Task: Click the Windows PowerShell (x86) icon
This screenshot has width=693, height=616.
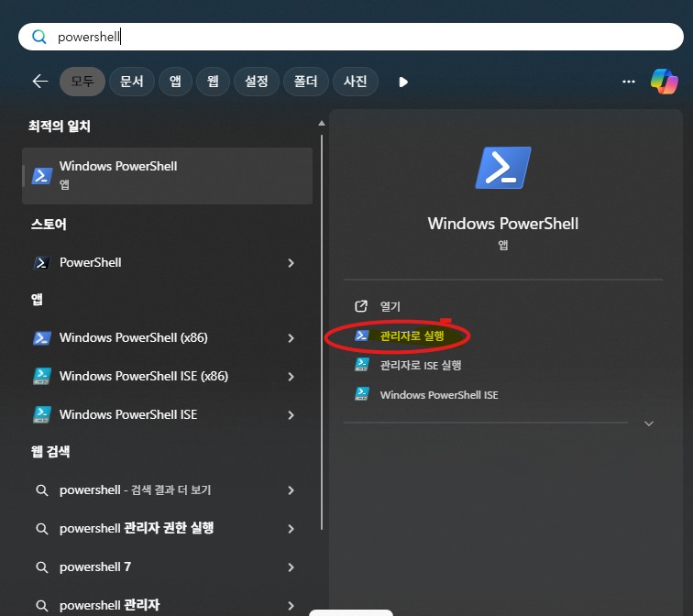Action: tap(42, 338)
